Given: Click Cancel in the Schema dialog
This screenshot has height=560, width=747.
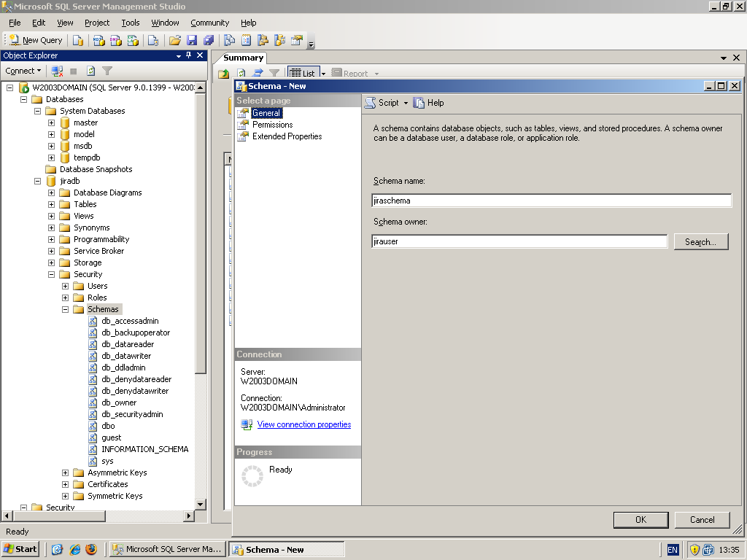Looking at the screenshot, I should [703, 520].
